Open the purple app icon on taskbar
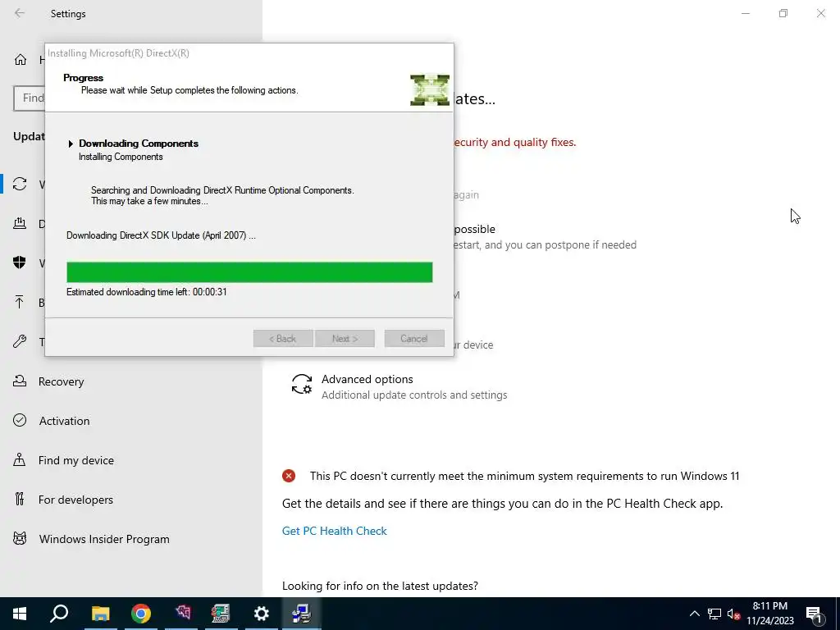Screen dimensions: 840x630 182,614
